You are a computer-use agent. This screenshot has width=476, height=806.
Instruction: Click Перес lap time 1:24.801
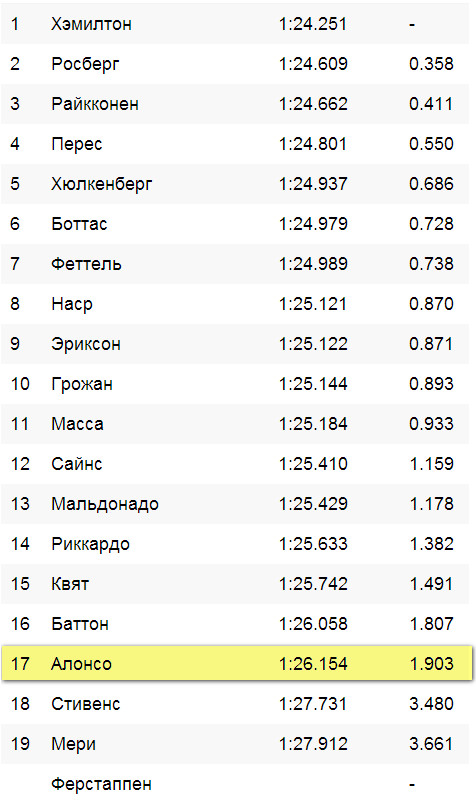[x=313, y=144]
